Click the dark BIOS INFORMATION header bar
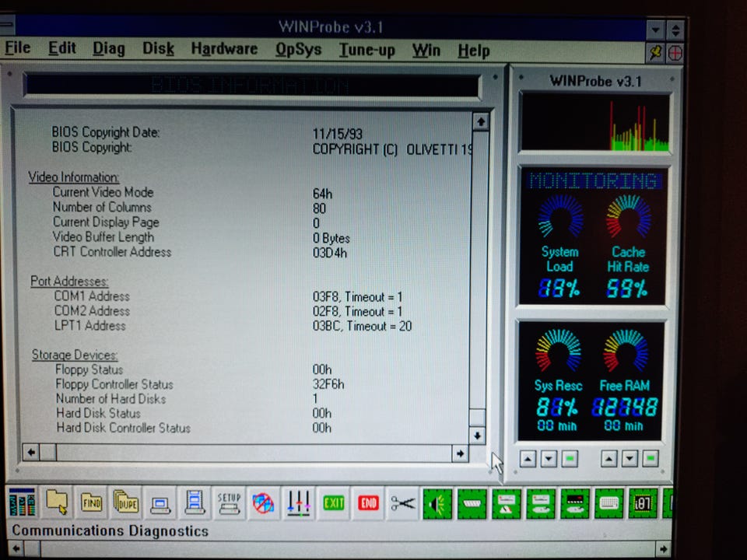Viewport: 747px width, 560px height. (x=251, y=86)
